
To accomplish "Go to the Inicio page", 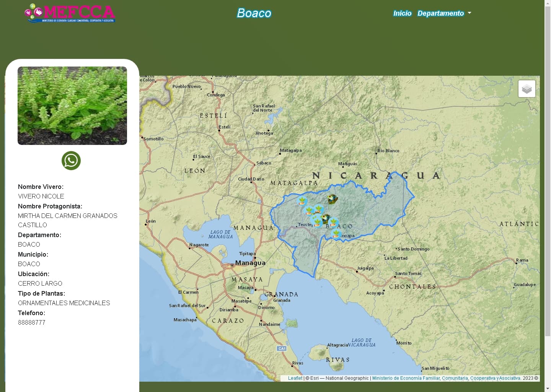I will pyautogui.click(x=402, y=13).
